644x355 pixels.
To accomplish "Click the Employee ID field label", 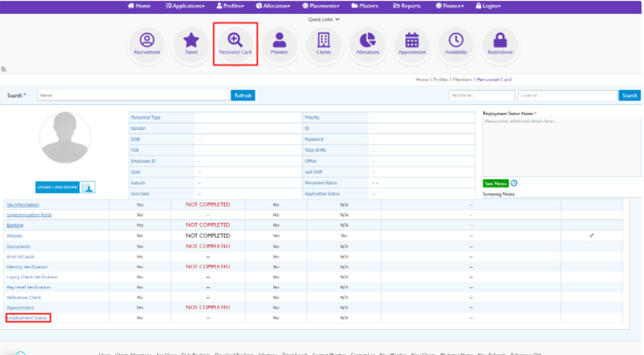I will coord(143,161).
